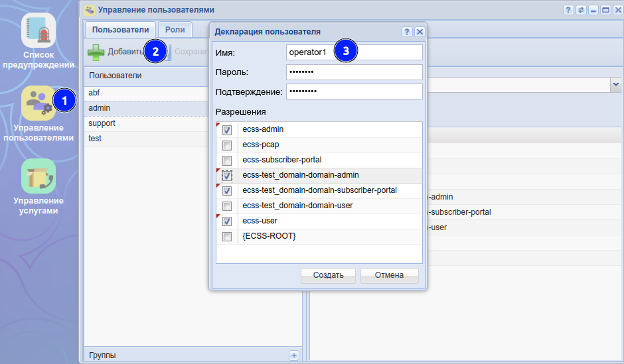The image size is (624, 364).
Task: Open the Управление пользователями desktop icon
Action: pyautogui.click(x=39, y=103)
